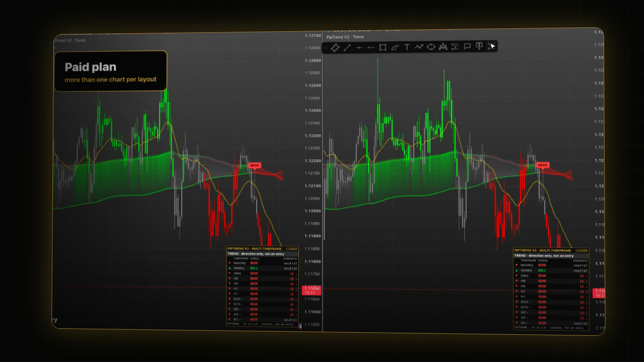Select the Trend Line drawing tool
Viewport: 644px width, 362px height.
point(347,47)
